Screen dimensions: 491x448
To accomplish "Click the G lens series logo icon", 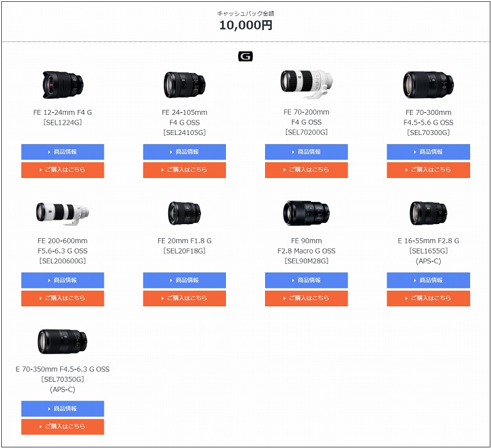I will tap(245, 56).
